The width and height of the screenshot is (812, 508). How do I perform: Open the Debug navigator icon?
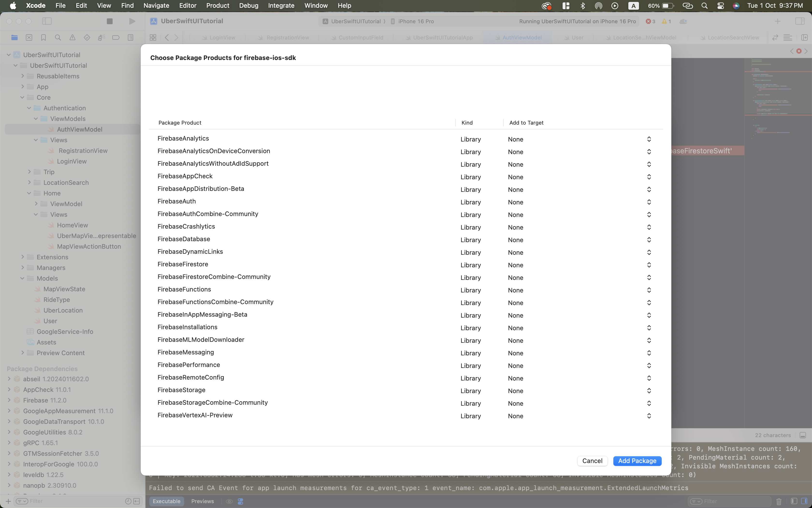click(x=101, y=38)
